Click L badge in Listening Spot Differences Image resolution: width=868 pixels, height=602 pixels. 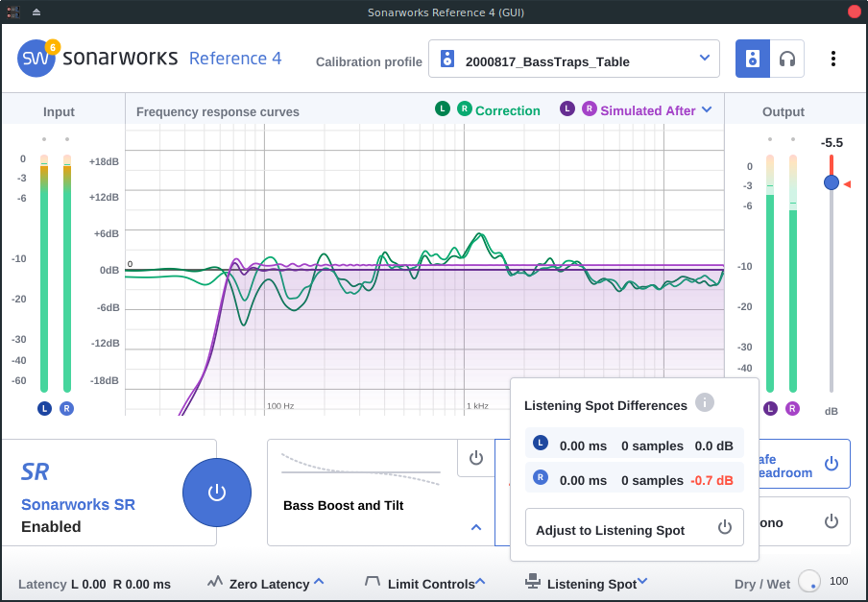(541, 443)
